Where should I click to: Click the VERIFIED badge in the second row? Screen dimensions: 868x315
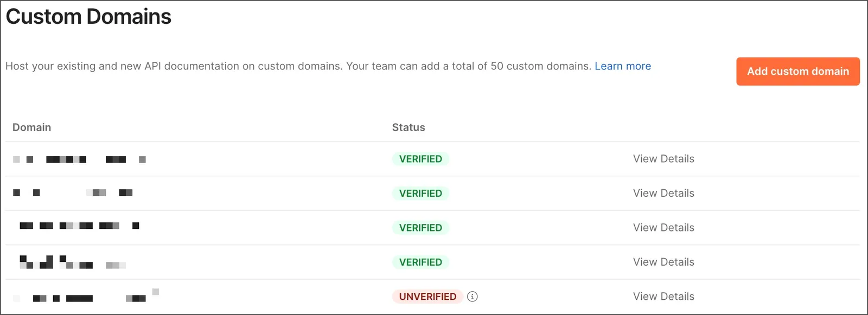pos(420,193)
